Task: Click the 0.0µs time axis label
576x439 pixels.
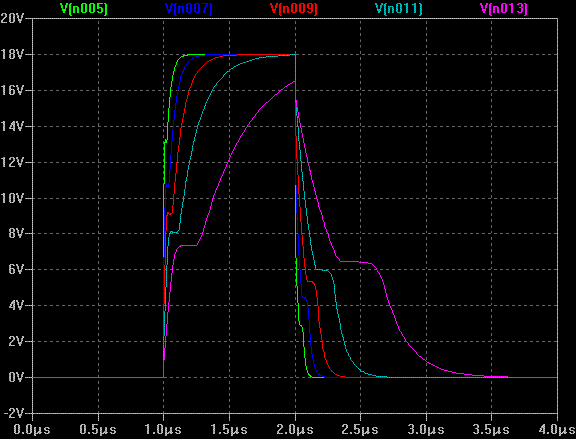Action: click(x=32, y=429)
